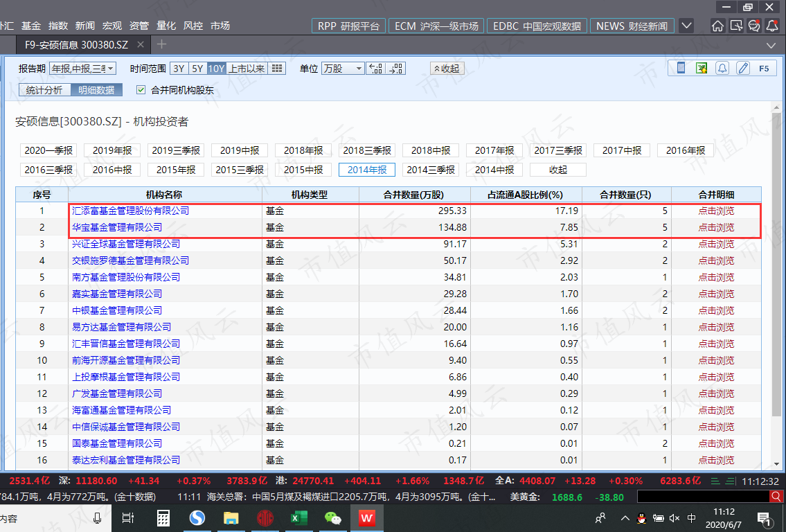This screenshot has width=786, height=532.
Task: Click the microphone icon in taskbar search
Action: [97, 518]
